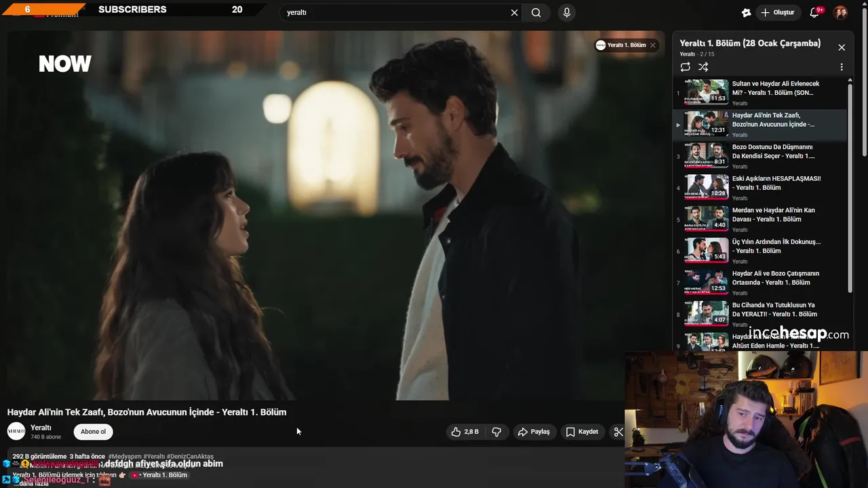
Task: Open Yeraltı playlist link under title
Action: click(688, 54)
